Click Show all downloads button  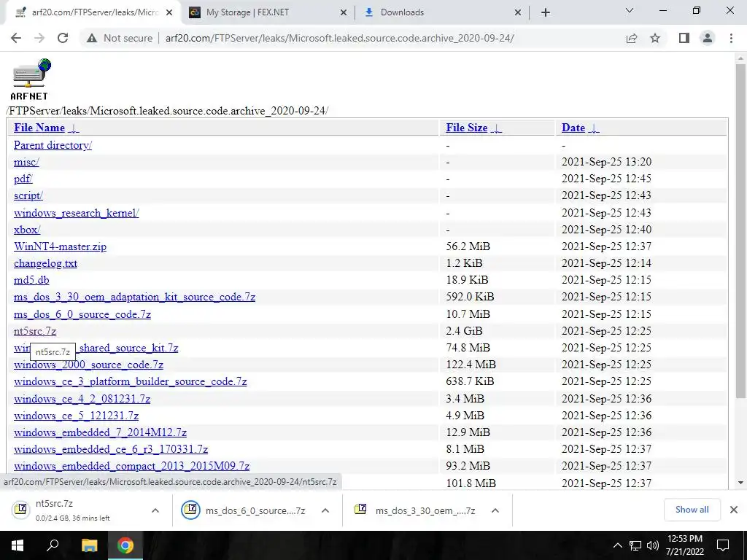pos(692,510)
